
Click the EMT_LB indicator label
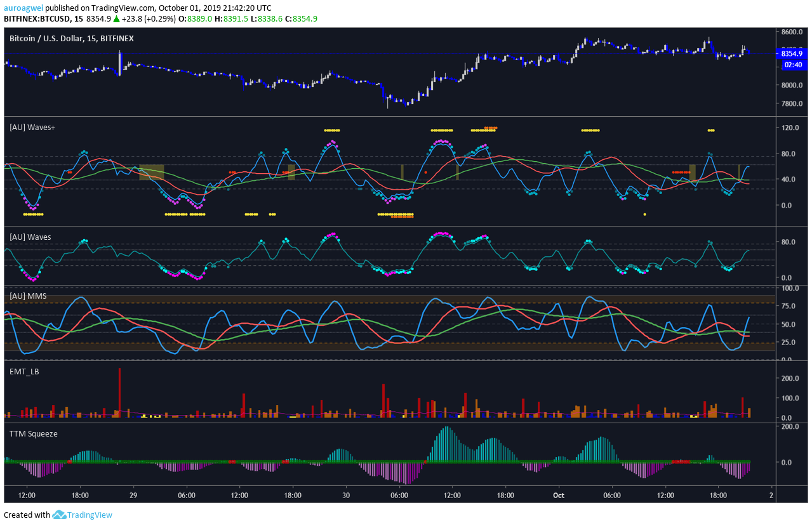24,371
